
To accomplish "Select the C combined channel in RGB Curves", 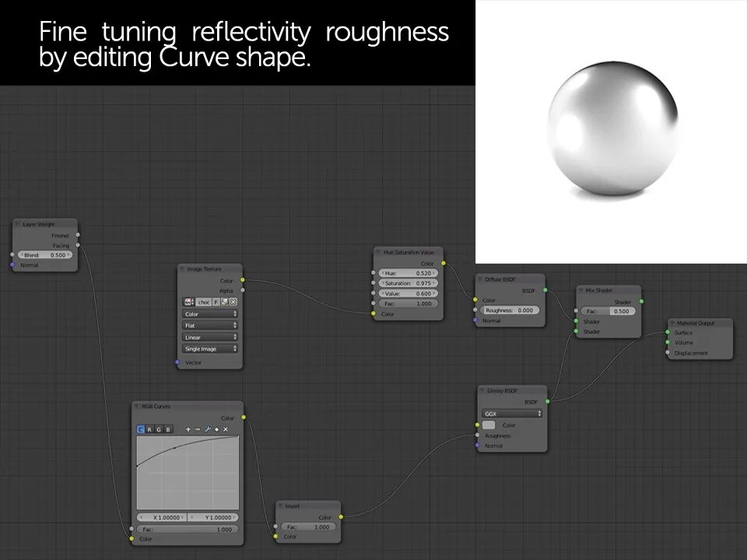I will 141,429.
